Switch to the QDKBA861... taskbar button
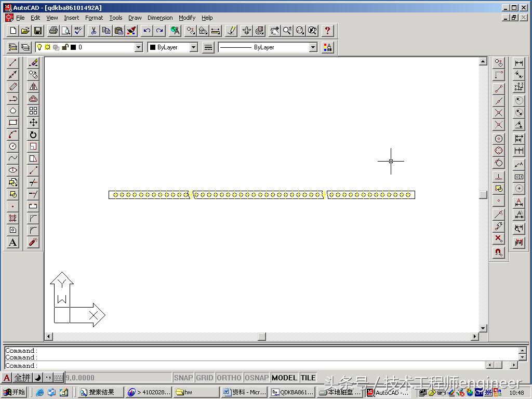Image resolution: width=532 pixels, height=399 pixels. click(x=293, y=392)
